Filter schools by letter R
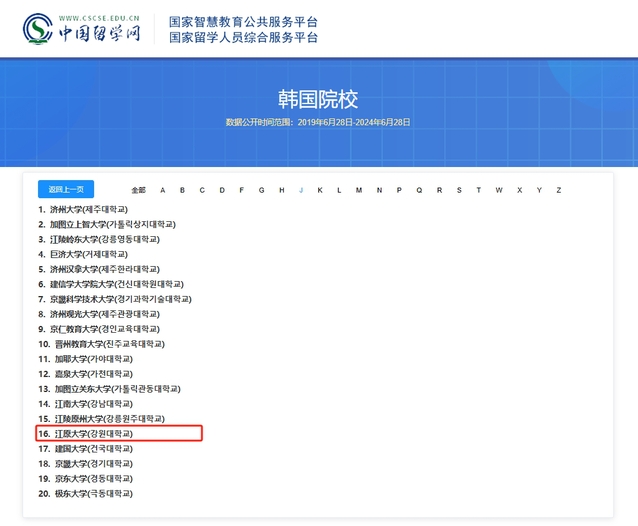 439,190
